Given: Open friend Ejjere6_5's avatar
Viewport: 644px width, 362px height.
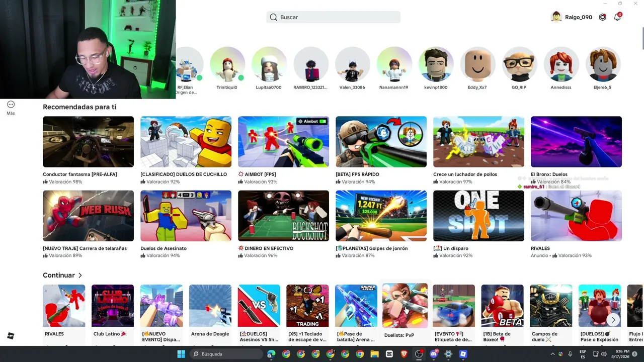Looking at the screenshot, I should tap(603, 64).
